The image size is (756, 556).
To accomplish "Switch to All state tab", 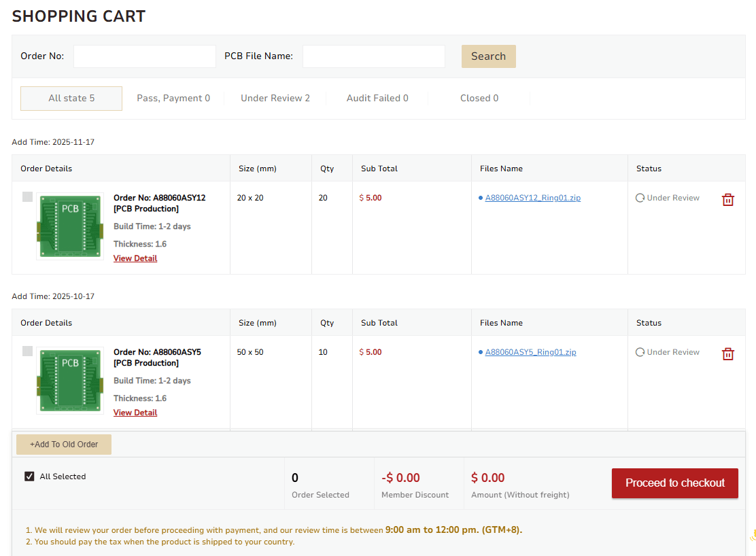I will (x=71, y=98).
